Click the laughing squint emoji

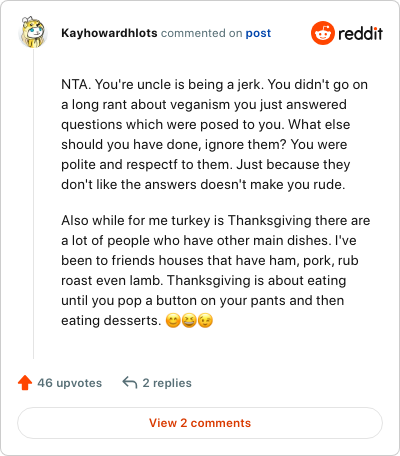[x=189, y=321]
